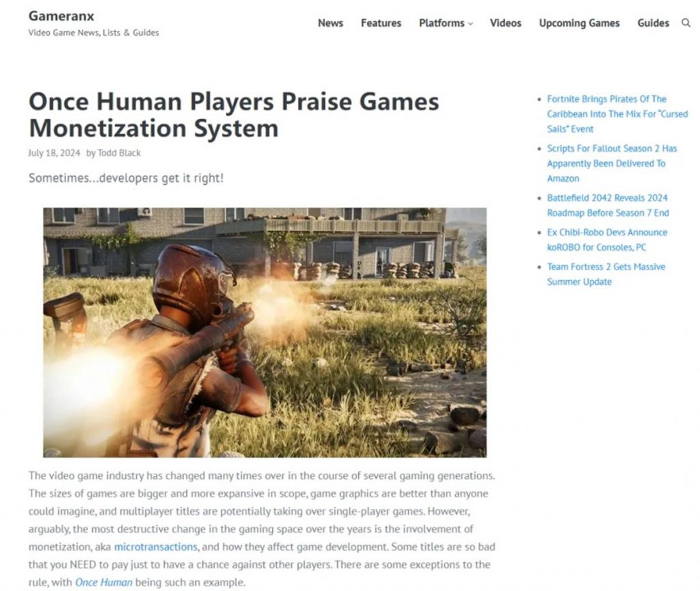Open Ex Chibi-Robo Devs koROBO article
Screen dimensions: 700x591
(x=607, y=239)
